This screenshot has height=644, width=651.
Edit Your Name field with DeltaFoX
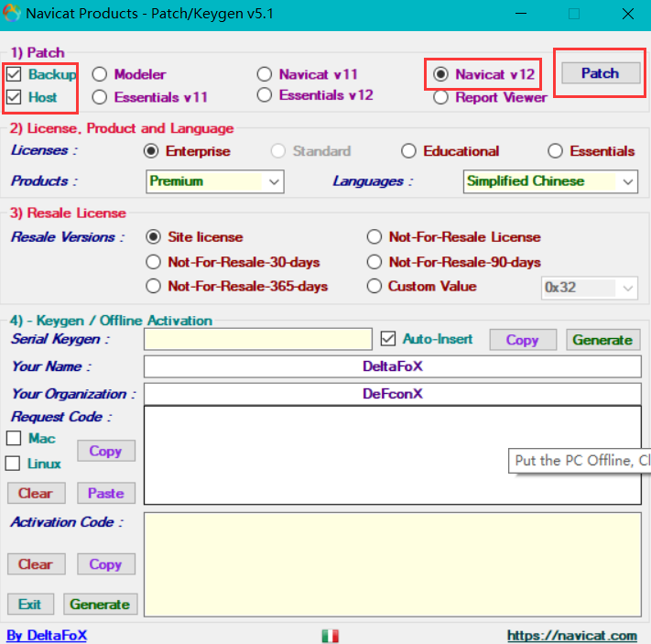tap(393, 366)
